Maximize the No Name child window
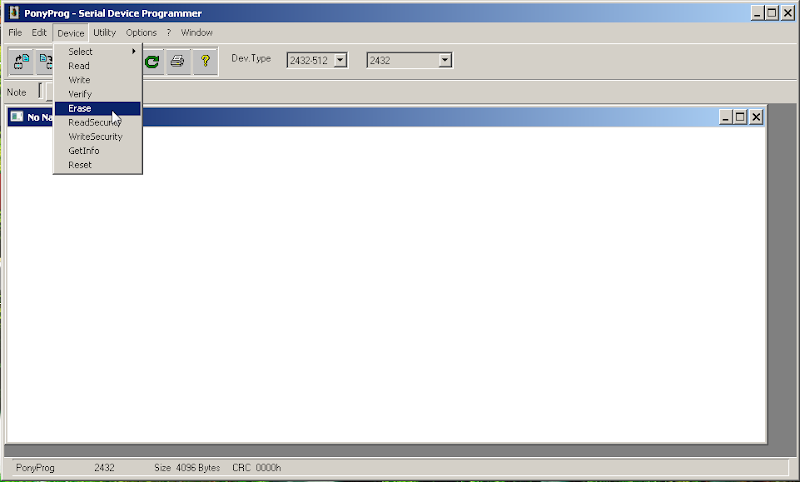The width and height of the screenshot is (800, 482). [740, 117]
